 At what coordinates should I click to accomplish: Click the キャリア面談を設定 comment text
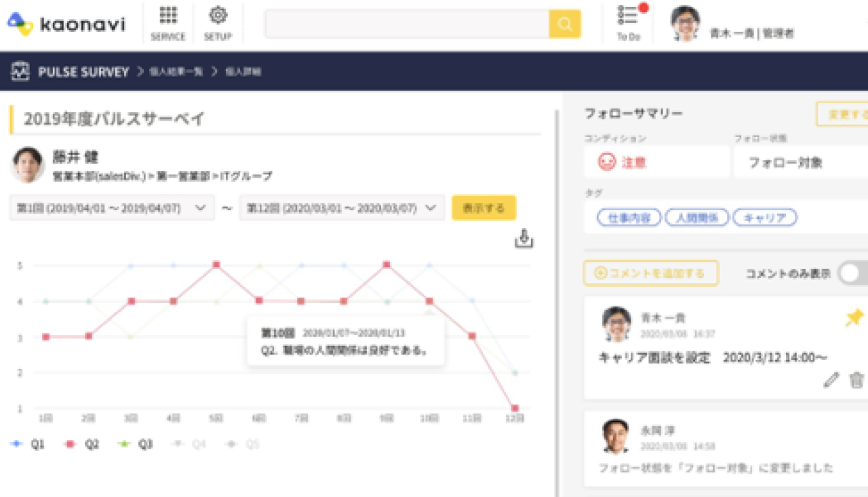click(713, 357)
